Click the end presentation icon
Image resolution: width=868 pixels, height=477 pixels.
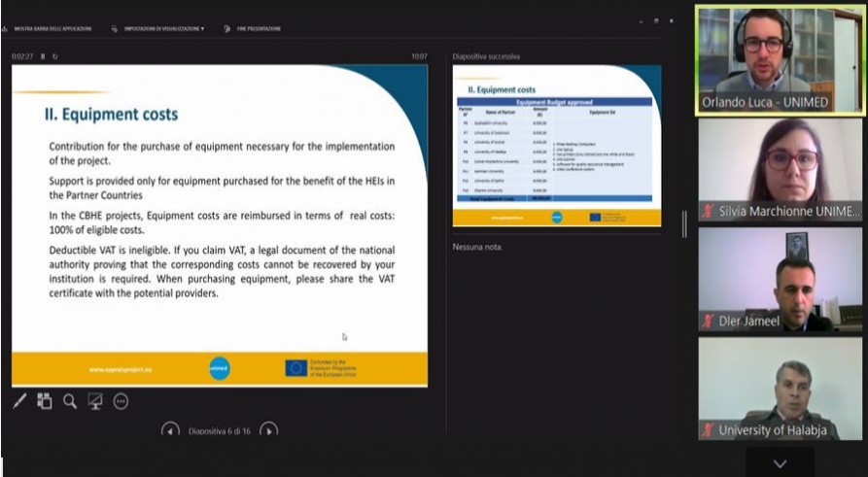(x=227, y=29)
